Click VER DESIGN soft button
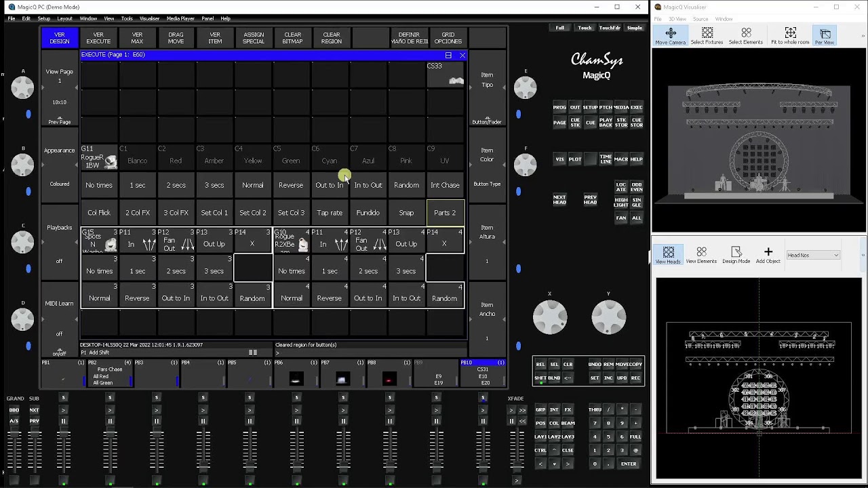Screen dimensions: 868x488 point(60,38)
